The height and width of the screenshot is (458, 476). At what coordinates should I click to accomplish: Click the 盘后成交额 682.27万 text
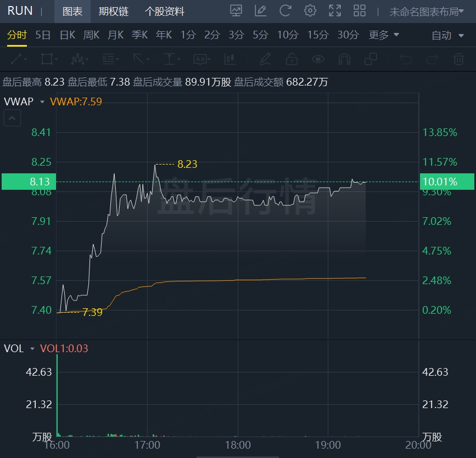[x=281, y=82]
